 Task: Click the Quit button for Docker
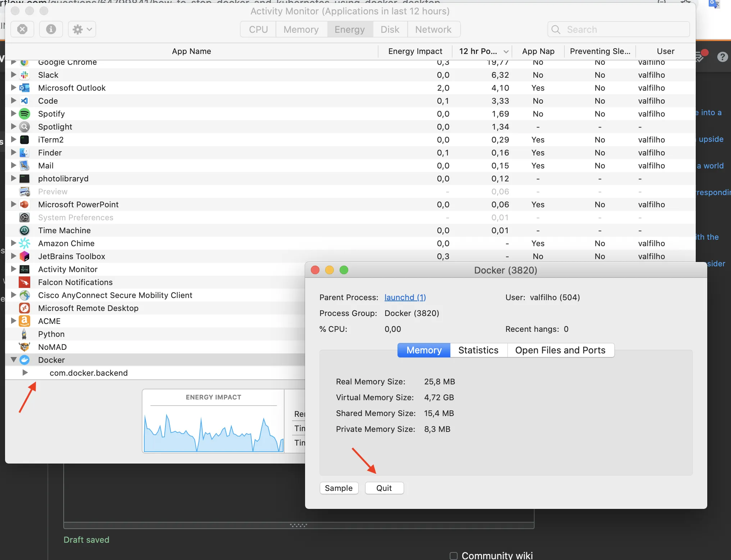[384, 488]
